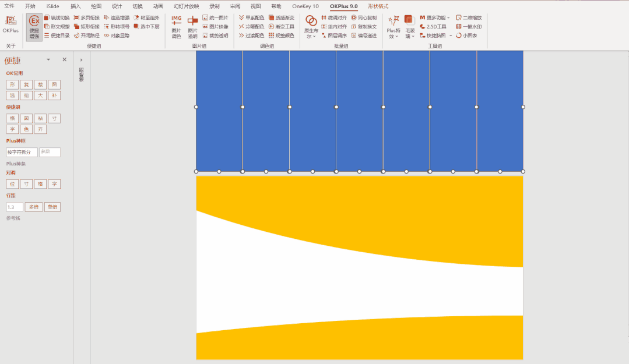
Task: Click 粘至组外 tool
Action: click(146, 17)
